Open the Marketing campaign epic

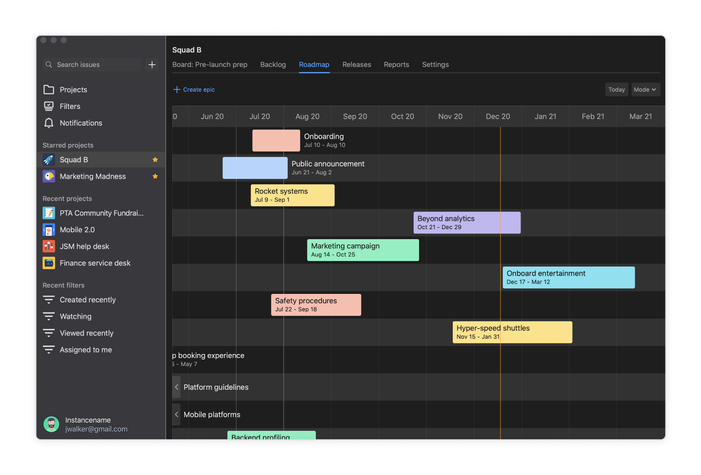363,250
